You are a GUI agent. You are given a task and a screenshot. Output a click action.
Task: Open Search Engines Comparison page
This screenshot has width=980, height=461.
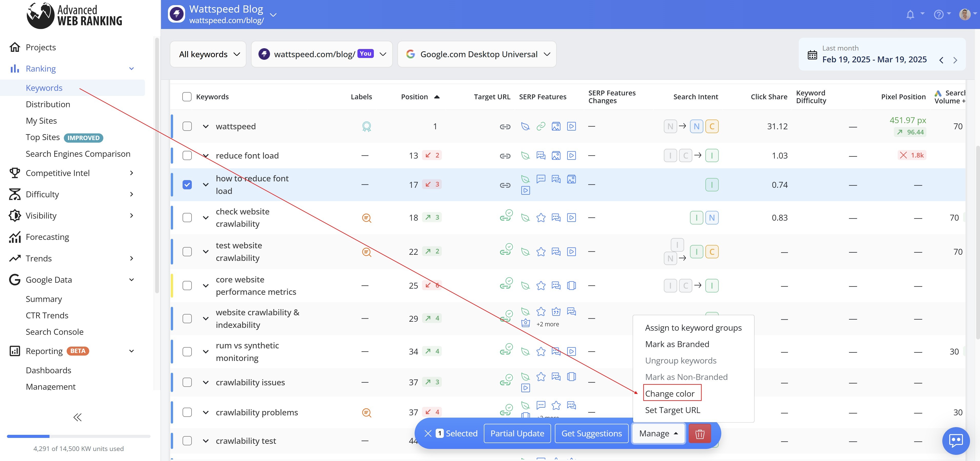(78, 154)
